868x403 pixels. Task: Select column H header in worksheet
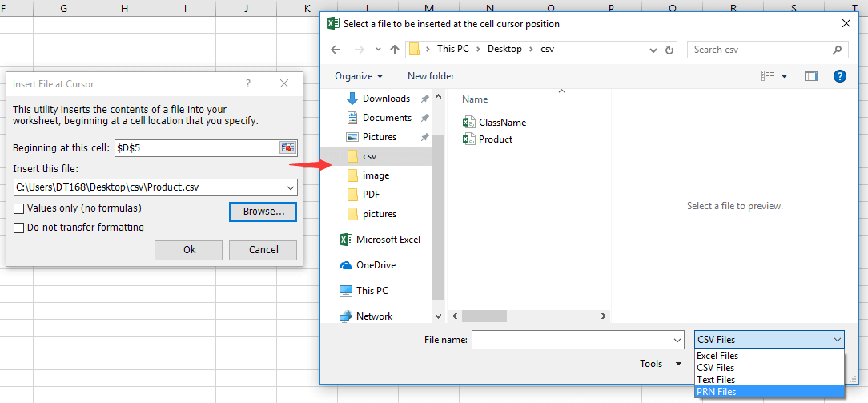(x=124, y=8)
